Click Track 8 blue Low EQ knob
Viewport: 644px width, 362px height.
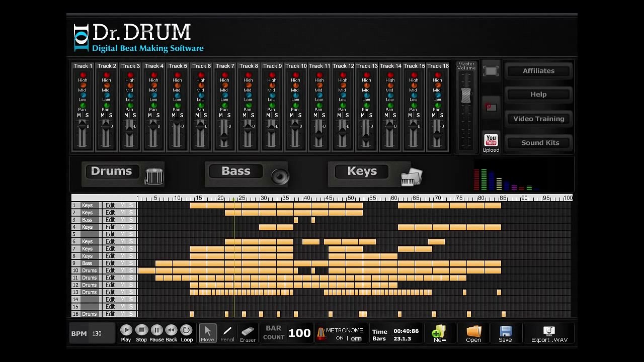click(x=248, y=95)
